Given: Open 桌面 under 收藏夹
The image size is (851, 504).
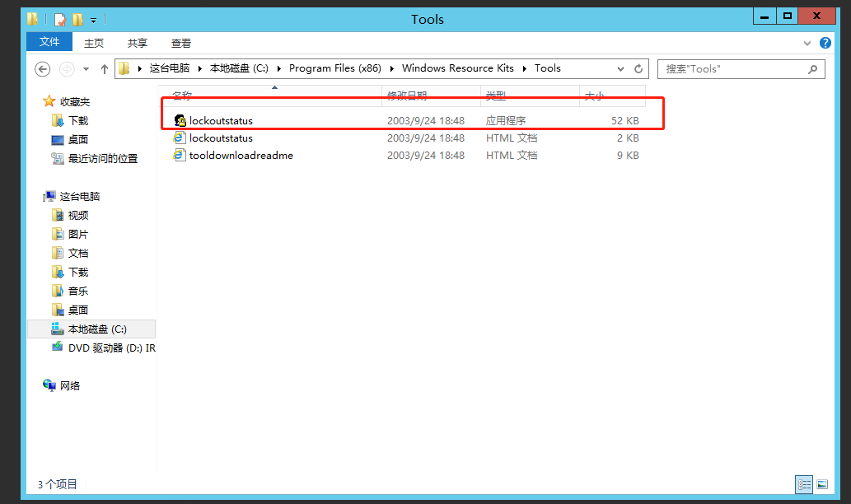Looking at the screenshot, I should click(x=78, y=139).
